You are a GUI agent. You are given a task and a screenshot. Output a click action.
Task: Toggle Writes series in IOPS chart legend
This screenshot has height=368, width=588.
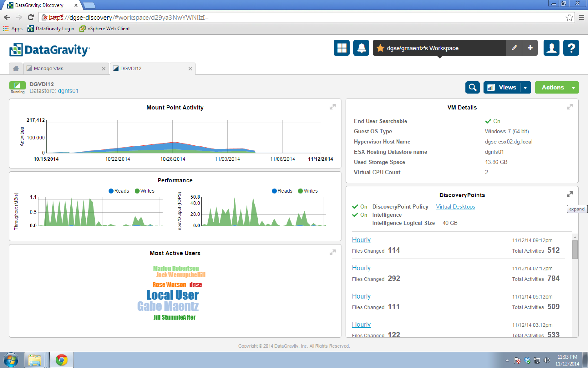coord(308,191)
